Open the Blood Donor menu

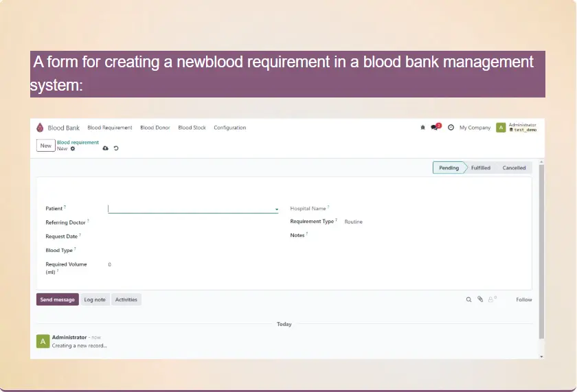pyautogui.click(x=155, y=128)
